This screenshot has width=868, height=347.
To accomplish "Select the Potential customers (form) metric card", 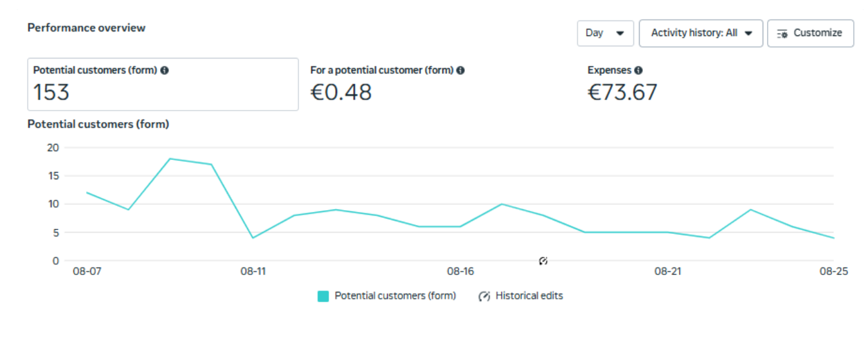I will (163, 84).
